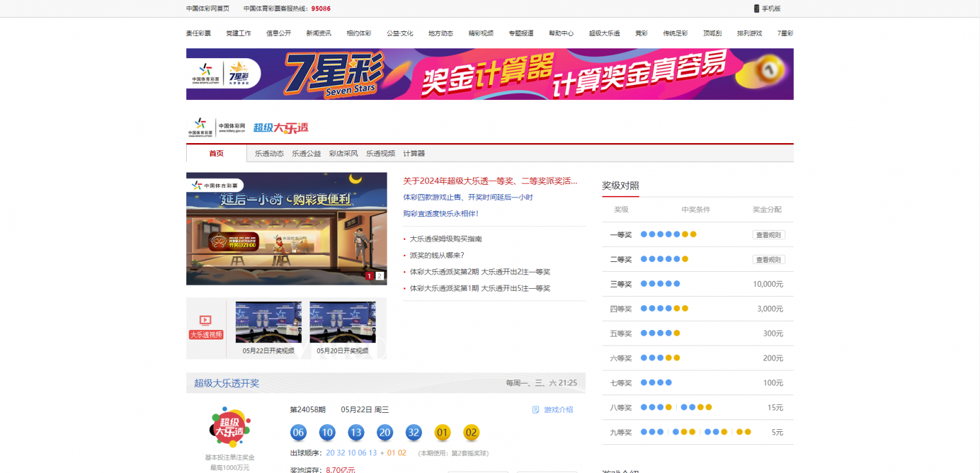Click the China Sports Lottery star logo beside 超级大乐透
This screenshot has width=980, height=473.
tap(201, 127)
